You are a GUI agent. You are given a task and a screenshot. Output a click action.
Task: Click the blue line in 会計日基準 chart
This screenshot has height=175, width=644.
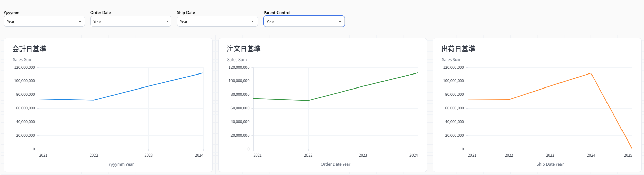pos(148,86)
